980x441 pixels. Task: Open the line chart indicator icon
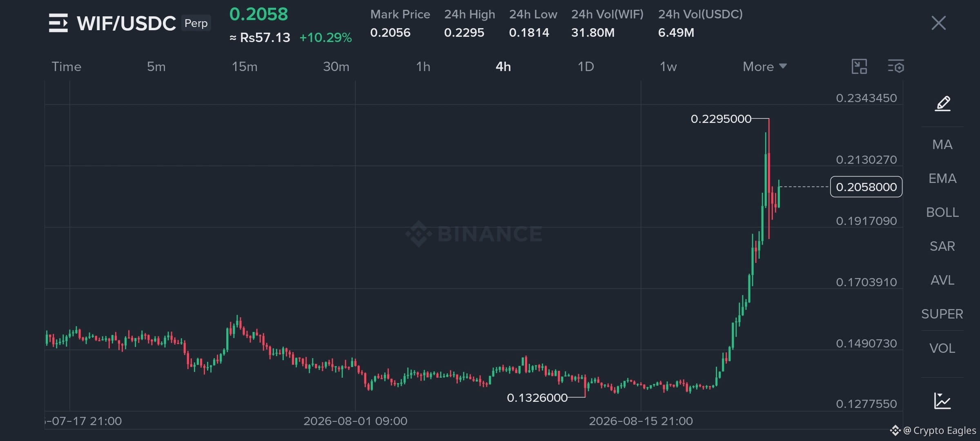click(942, 401)
